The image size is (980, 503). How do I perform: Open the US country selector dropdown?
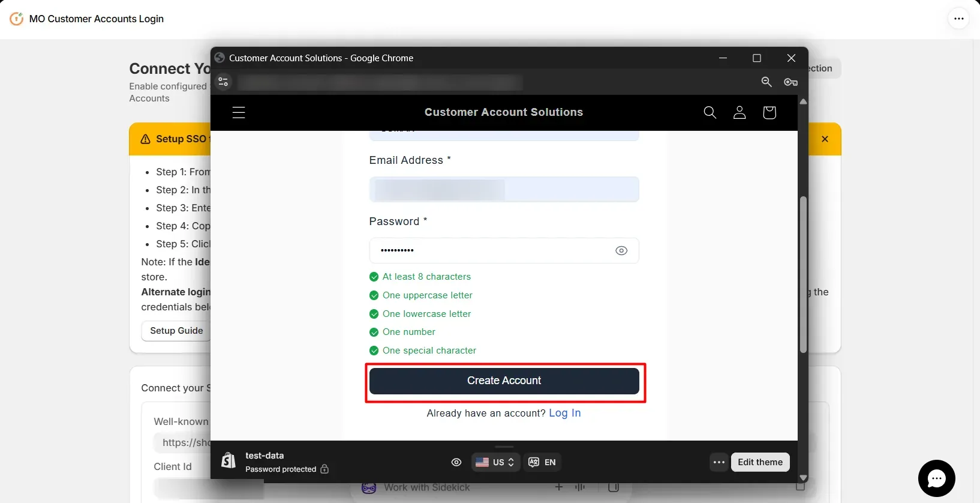(495, 462)
